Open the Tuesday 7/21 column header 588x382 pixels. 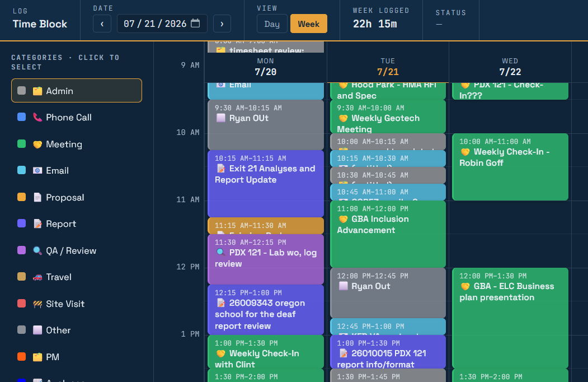[x=388, y=67]
